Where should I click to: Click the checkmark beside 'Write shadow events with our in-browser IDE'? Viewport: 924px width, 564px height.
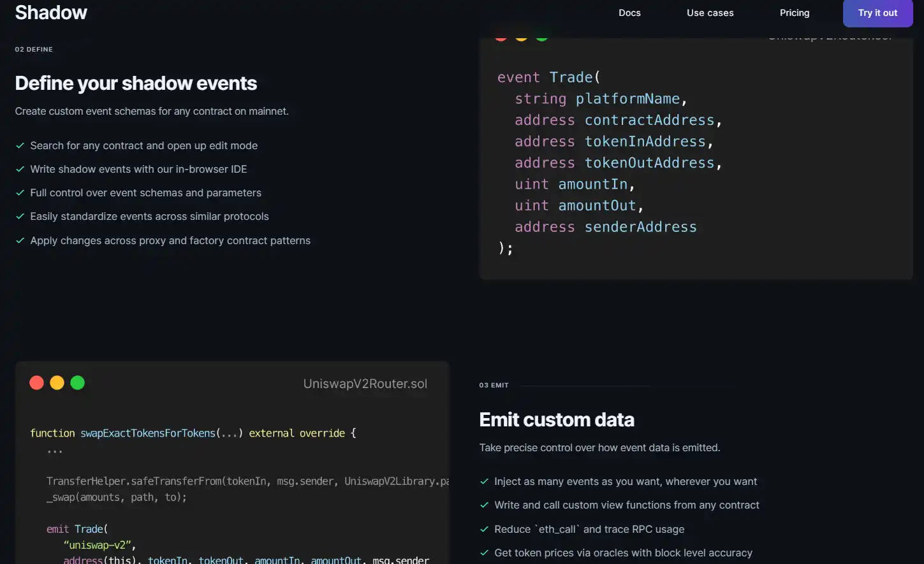(x=20, y=169)
